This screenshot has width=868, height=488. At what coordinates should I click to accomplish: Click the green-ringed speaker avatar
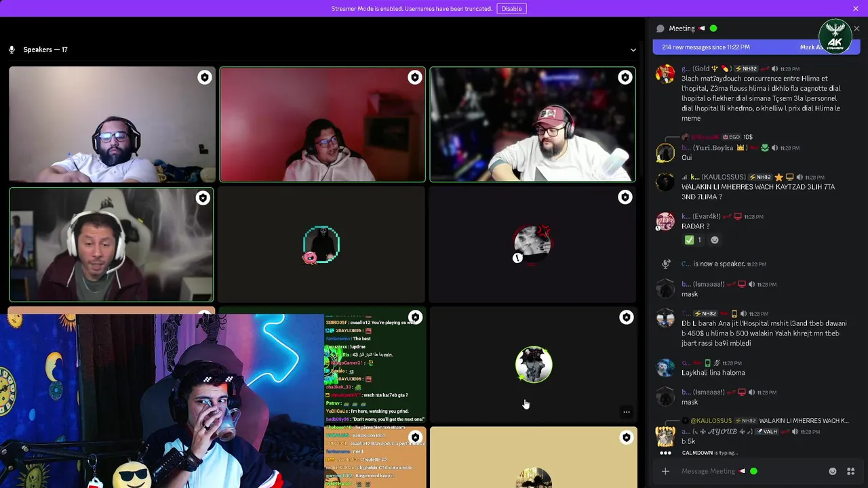click(x=534, y=365)
